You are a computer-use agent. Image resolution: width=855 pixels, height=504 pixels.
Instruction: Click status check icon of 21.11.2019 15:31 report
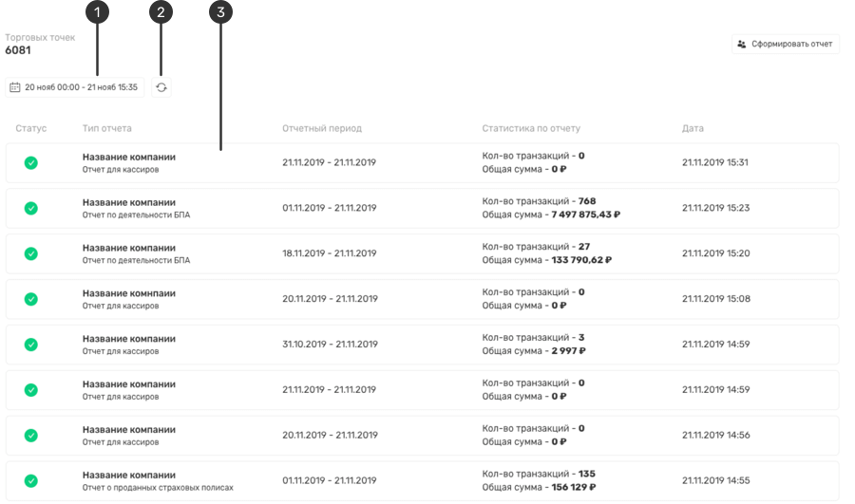31,163
